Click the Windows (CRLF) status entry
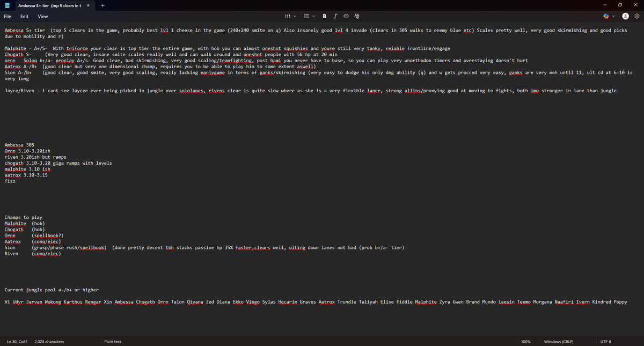The image size is (644, 346). (x=559, y=342)
